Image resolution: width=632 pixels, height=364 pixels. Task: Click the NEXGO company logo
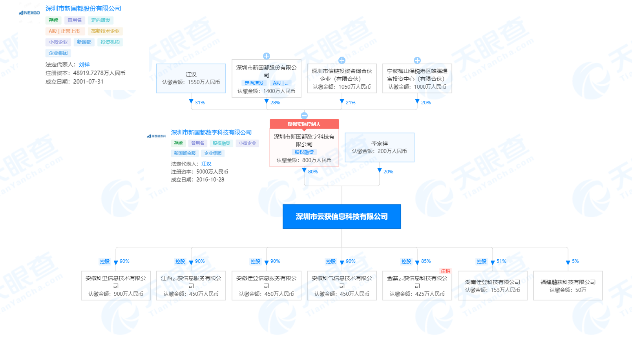click(x=29, y=13)
